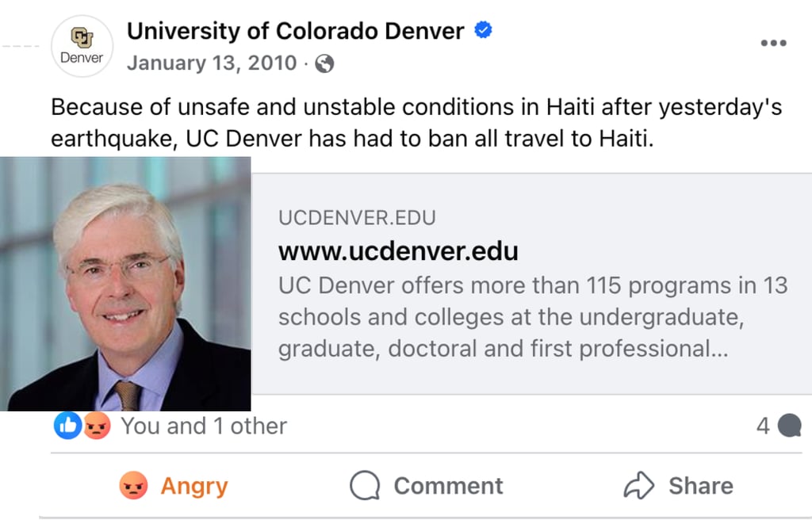Toggle the Angry reaction button
812x520 pixels.
173,486
